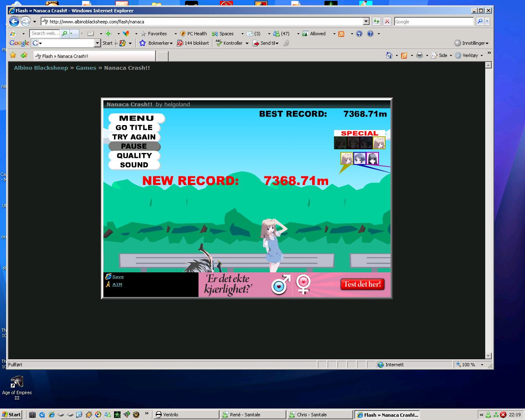The width and height of the screenshot is (525, 420).
Task: Open the Bokmerker dropdown
Action: pyautogui.click(x=160, y=43)
